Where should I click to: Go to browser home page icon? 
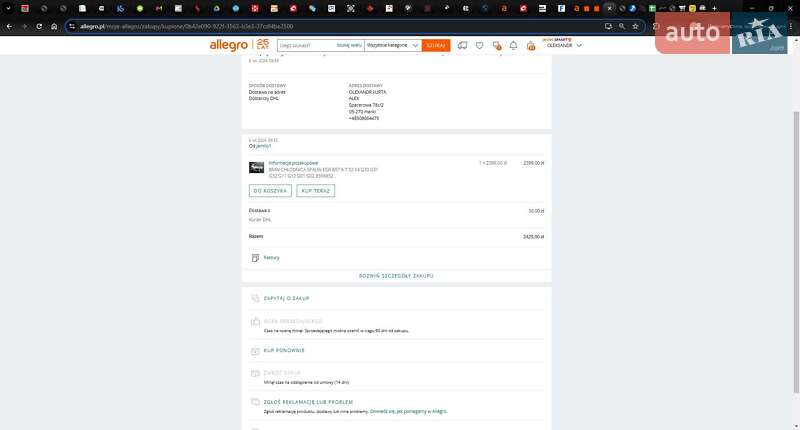click(54, 26)
